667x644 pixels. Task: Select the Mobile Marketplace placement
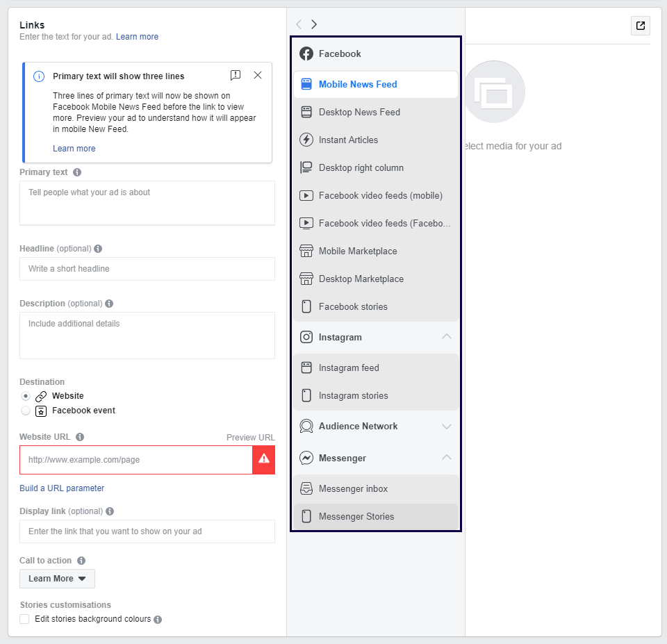(x=359, y=251)
